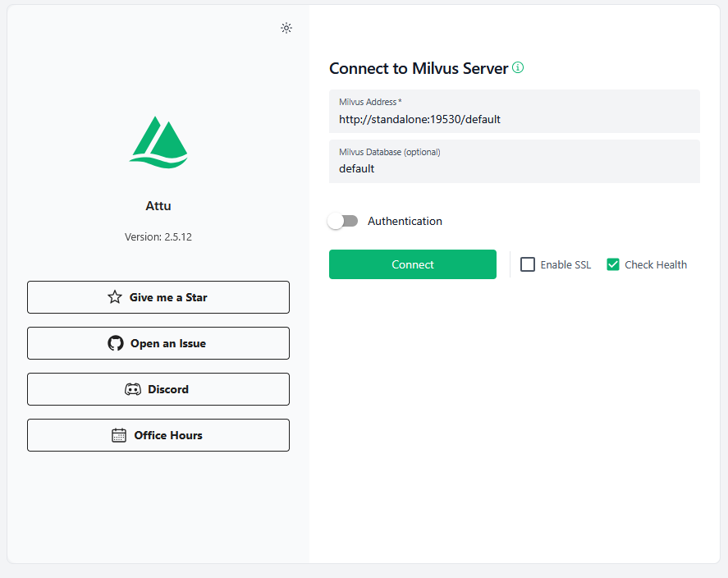Click the Attu sailboat logo
This screenshot has width=728, height=578.
(158, 142)
